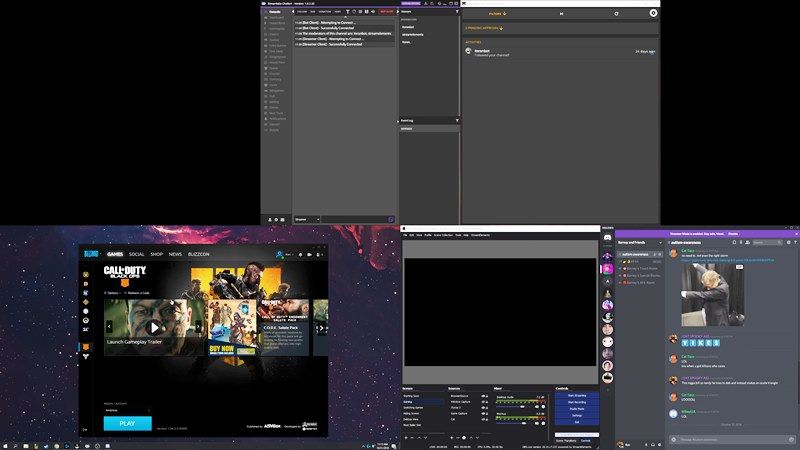Open pinned messages in Discord header
Image resolution: width=800 pixels, height=450 pixels.
[x=741, y=243]
